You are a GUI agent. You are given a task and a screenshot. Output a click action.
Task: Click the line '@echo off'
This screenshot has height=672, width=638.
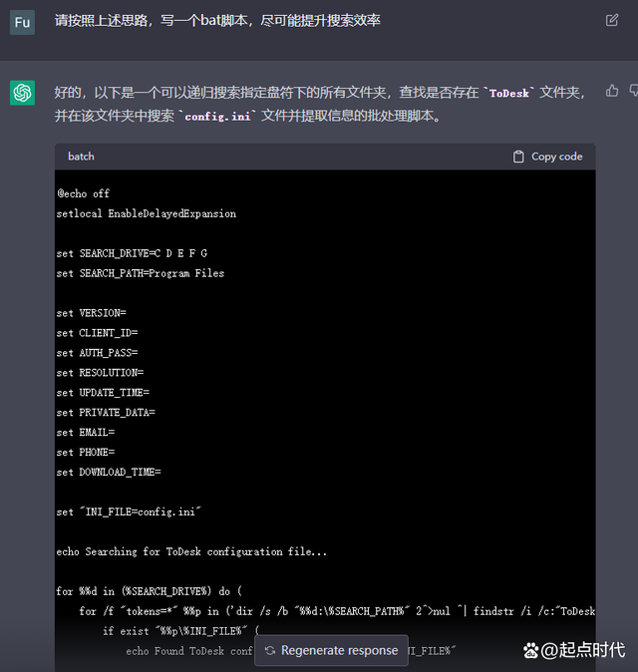pos(84,193)
